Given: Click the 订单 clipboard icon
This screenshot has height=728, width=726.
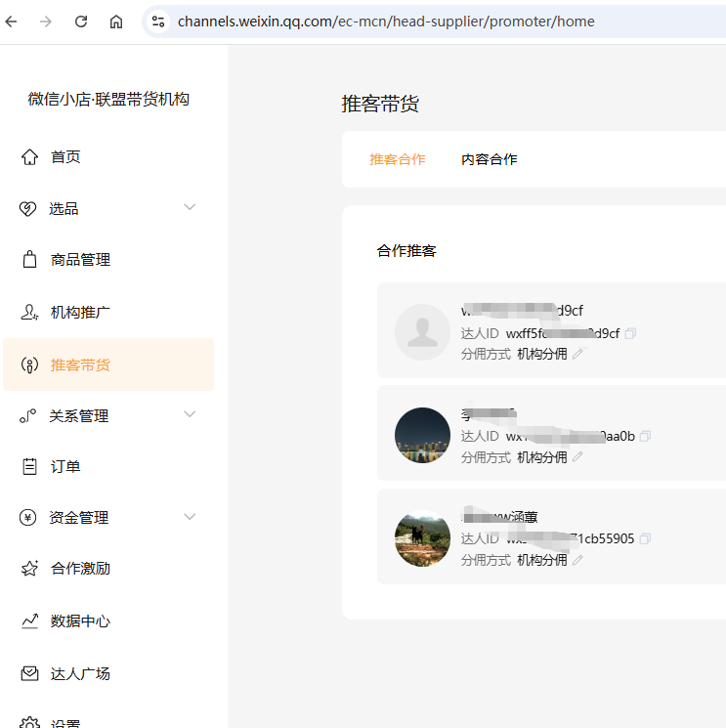Looking at the screenshot, I should (x=29, y=466).
